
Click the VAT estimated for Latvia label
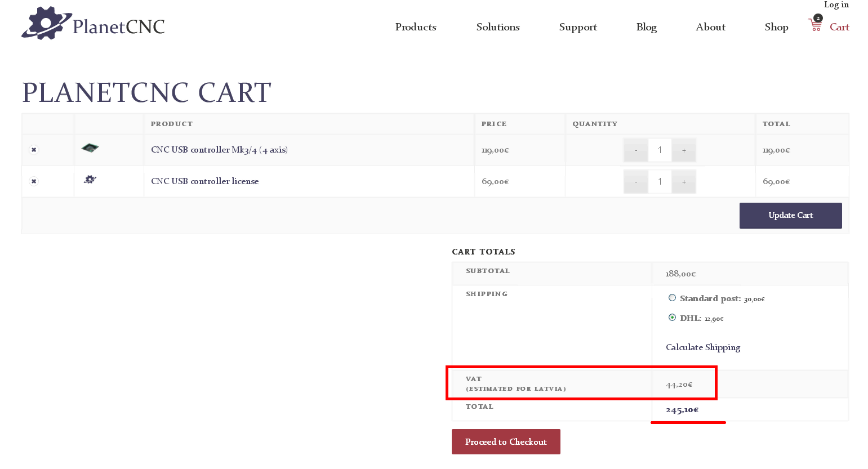pos(516,383)
